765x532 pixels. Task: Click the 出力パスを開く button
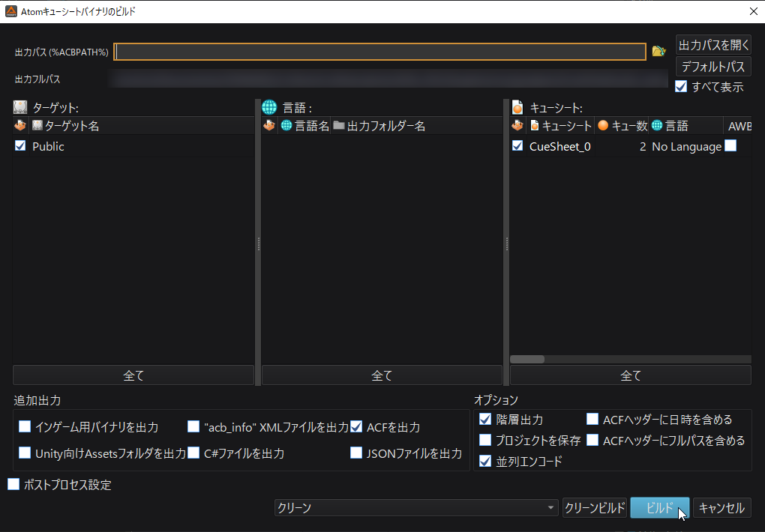713,45
